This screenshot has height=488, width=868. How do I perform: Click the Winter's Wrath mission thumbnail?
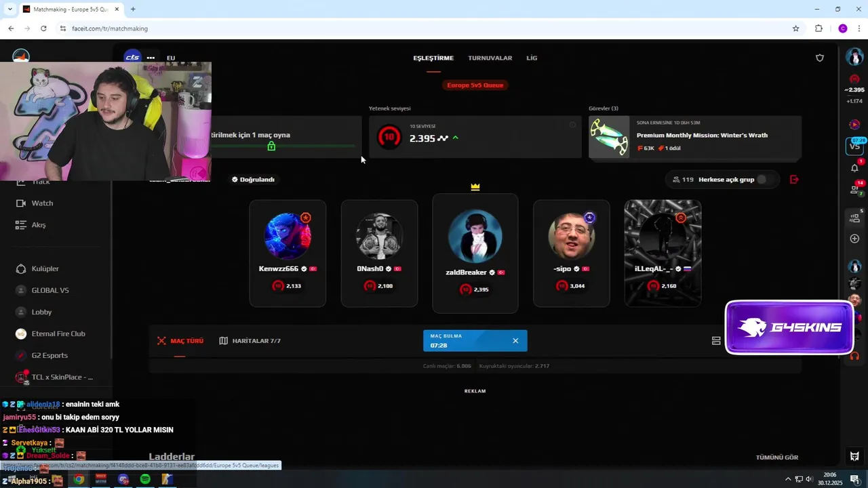point(609,137)
